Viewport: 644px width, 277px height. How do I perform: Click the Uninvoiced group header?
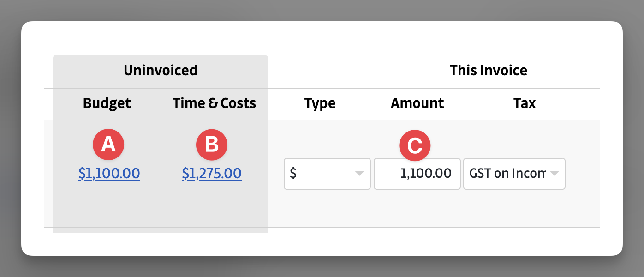tap(160, 70)
